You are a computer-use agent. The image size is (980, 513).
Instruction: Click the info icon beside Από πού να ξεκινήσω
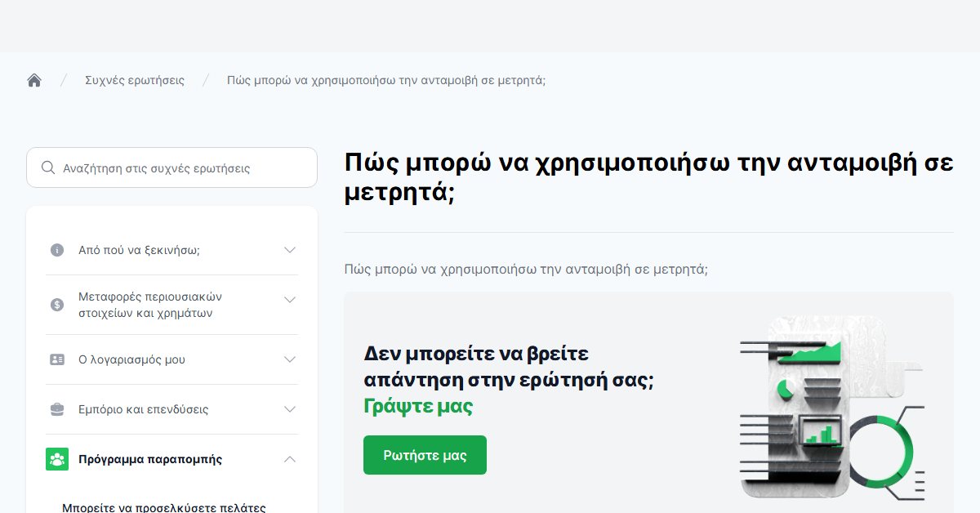click(57, 250)
